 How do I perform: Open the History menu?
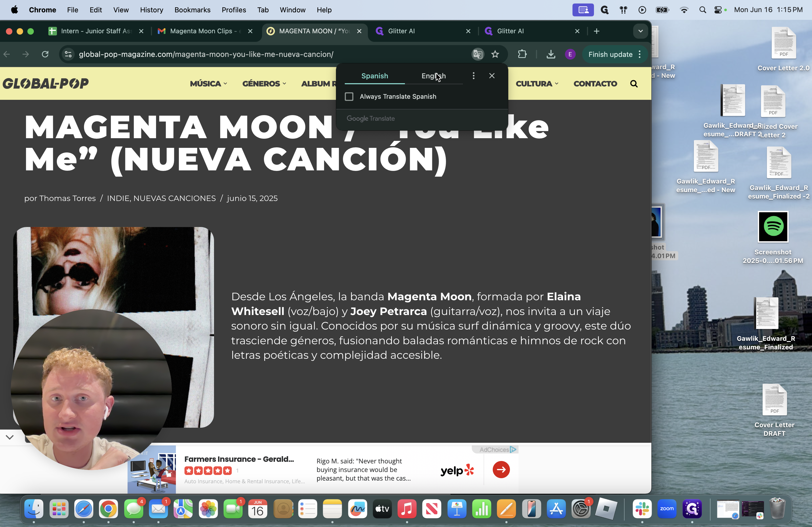[x=151, y=10]
